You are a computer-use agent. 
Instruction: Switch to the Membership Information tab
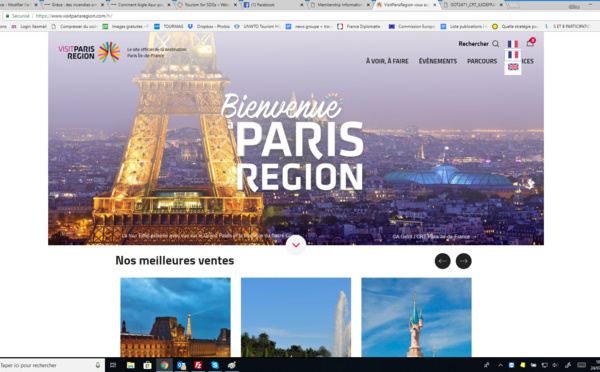pyautogui.click(x=339, y=5)
